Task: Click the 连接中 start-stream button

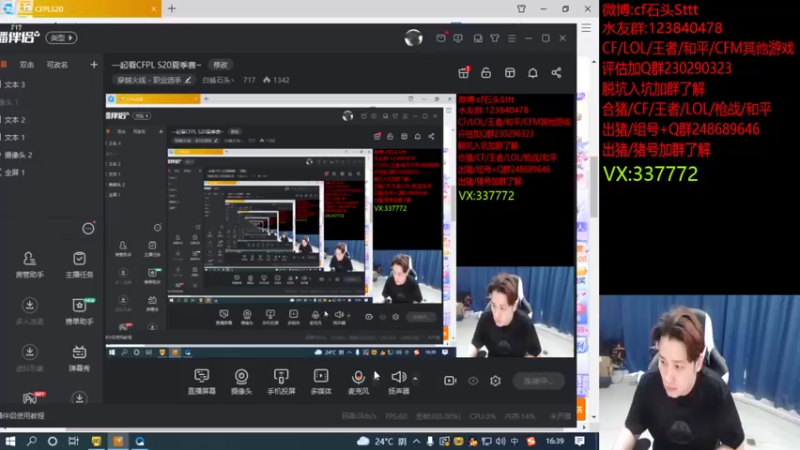Action: click(x=538, y=381)
